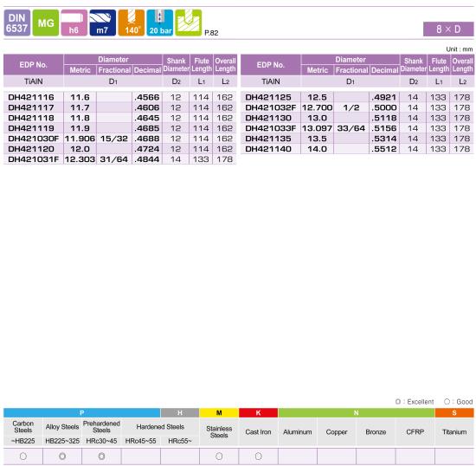Viewport: 476px width, 466px height.
Task: Click EDP number DH421140
Action: coord(268,149)
